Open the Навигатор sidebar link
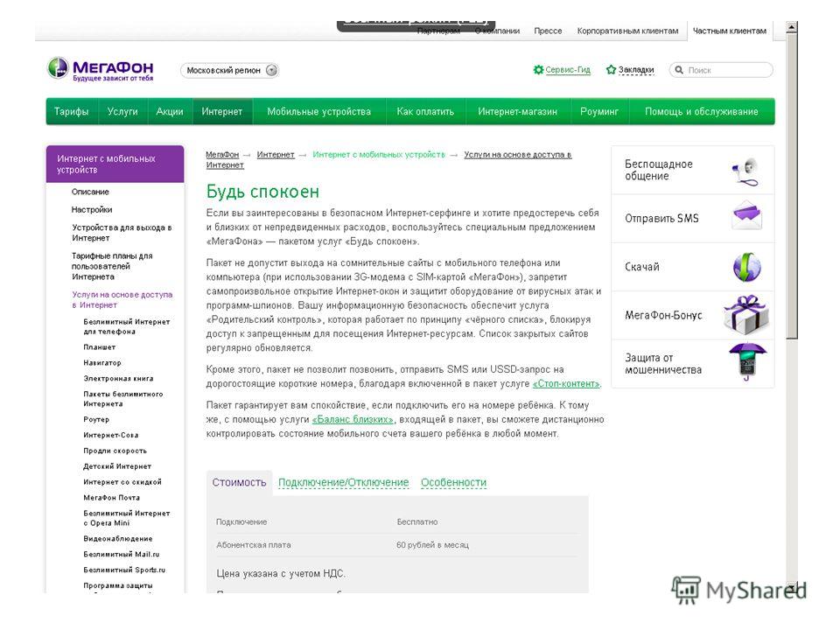The image size is (840, 630). pyautogui.click(x=101, y=362)
